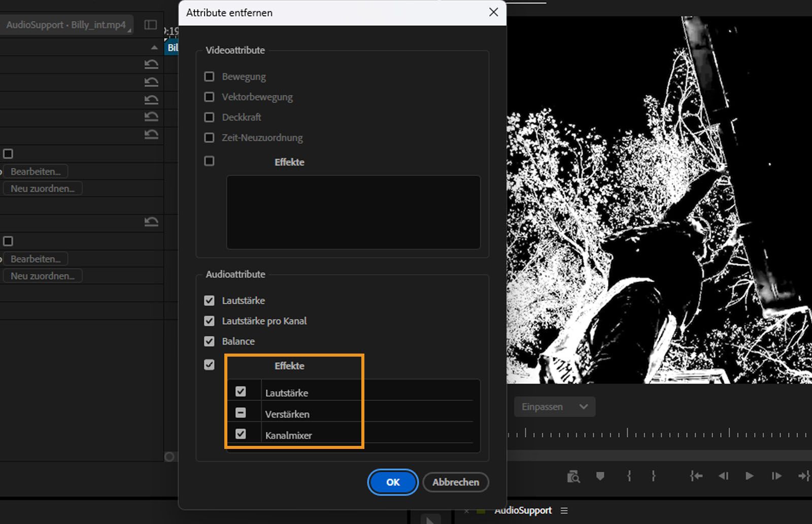The image size is (812, 524).
Task: Switch to the AudioSupport sequence tab
Action: (523, 510)
